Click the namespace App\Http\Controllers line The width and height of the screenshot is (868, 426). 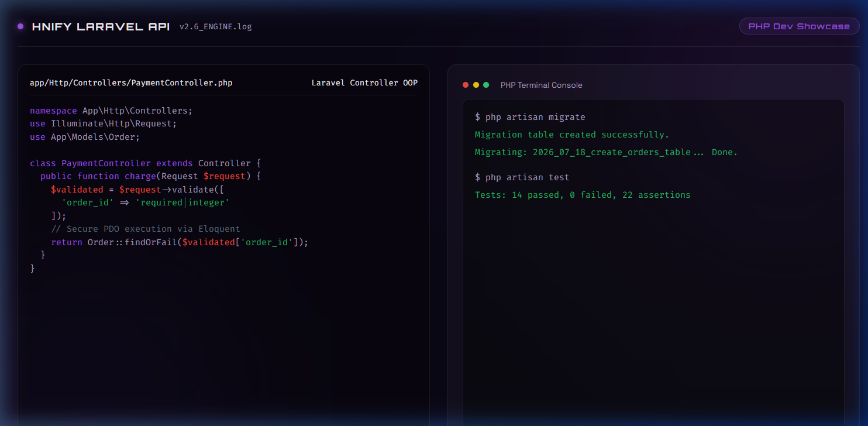(x=111, y=111)
